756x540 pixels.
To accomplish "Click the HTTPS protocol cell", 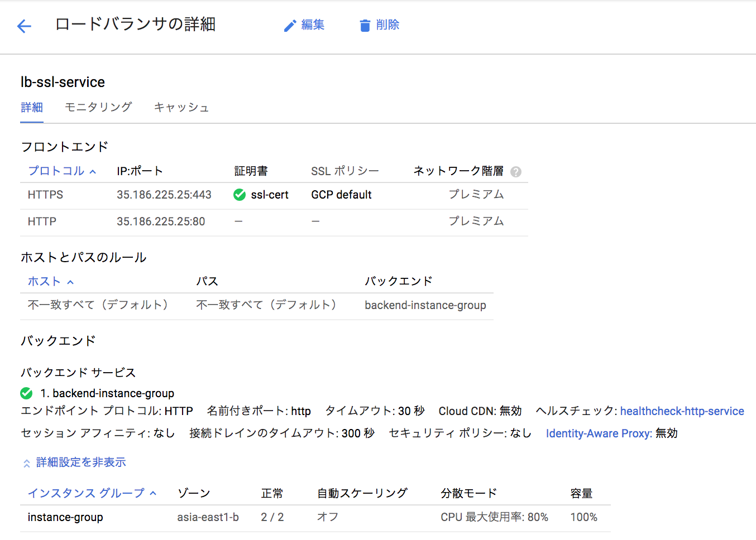I will tap(45, 195).
